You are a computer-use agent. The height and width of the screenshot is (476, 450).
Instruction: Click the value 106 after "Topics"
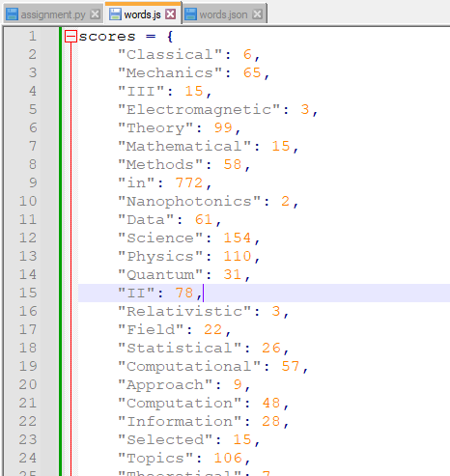pos(228,458)
